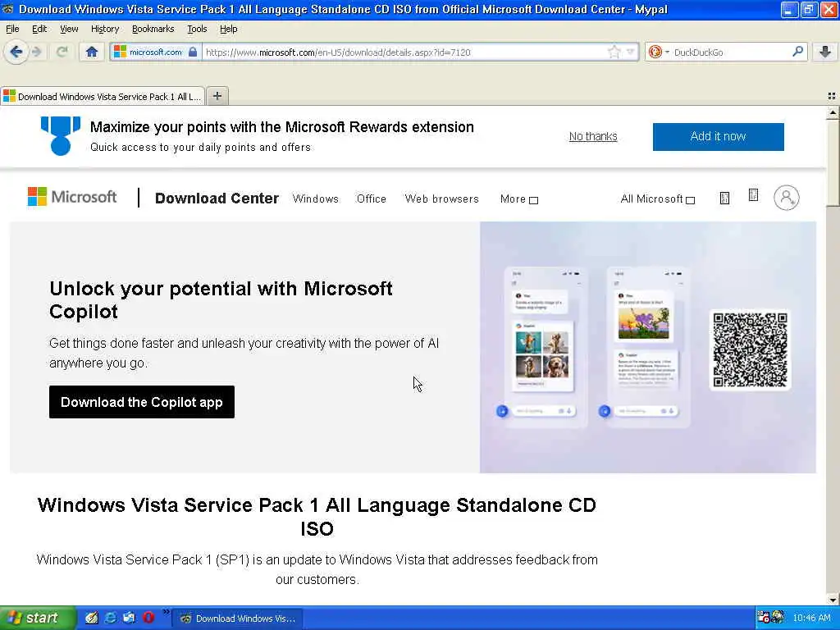The height and width of the screenshot is (630, 840).
Task: Click the heading 'Unlock your potential with Microsoft Copilot'
Action: (221, 300)
